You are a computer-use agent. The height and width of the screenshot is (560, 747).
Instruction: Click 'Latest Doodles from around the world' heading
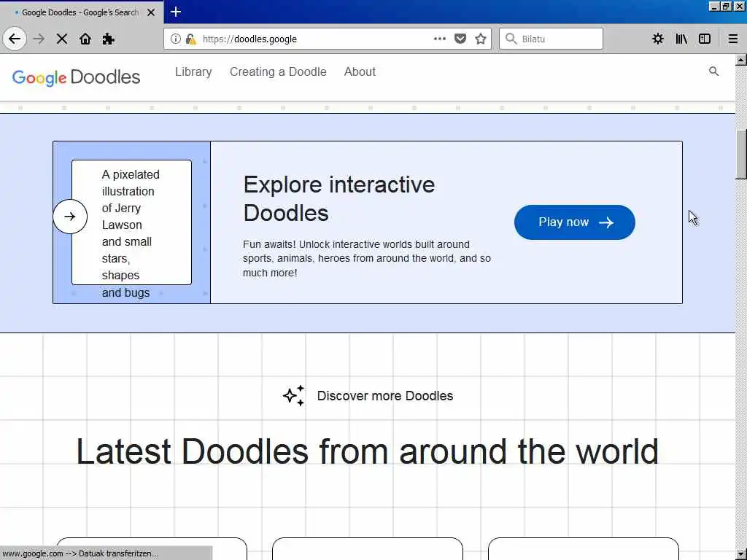click(x=368, y=451)
